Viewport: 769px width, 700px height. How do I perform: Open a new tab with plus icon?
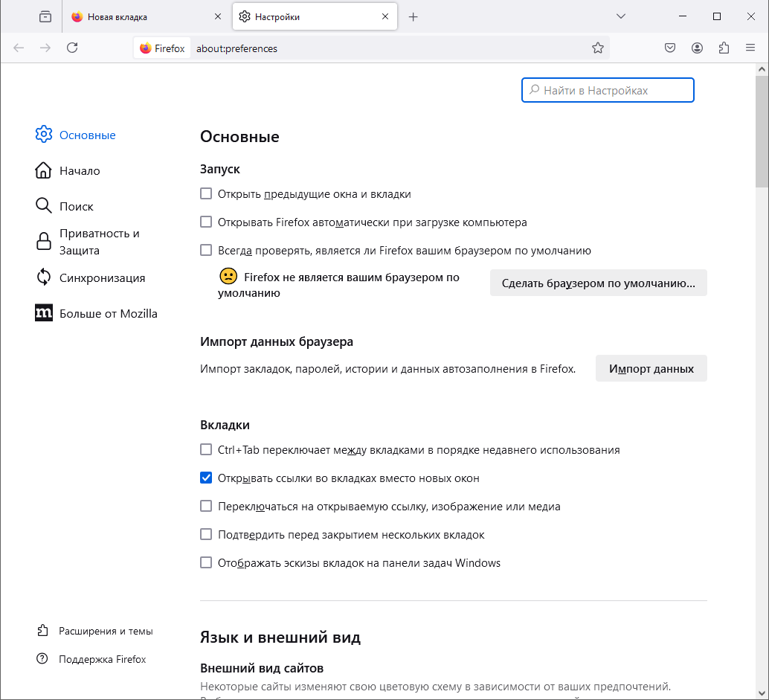tap(414, 17)
